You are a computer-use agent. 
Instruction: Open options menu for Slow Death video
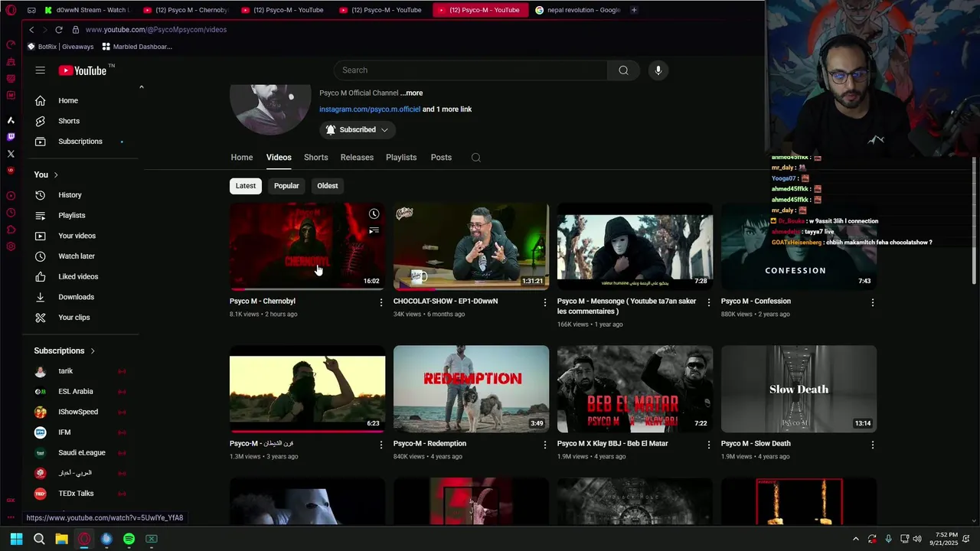pos(873,445)
